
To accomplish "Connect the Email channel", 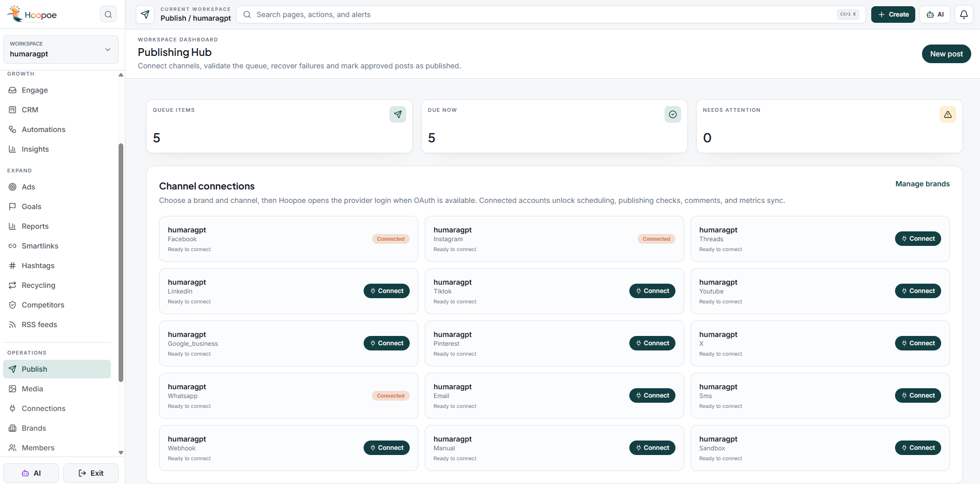I will tap(652, 395).
